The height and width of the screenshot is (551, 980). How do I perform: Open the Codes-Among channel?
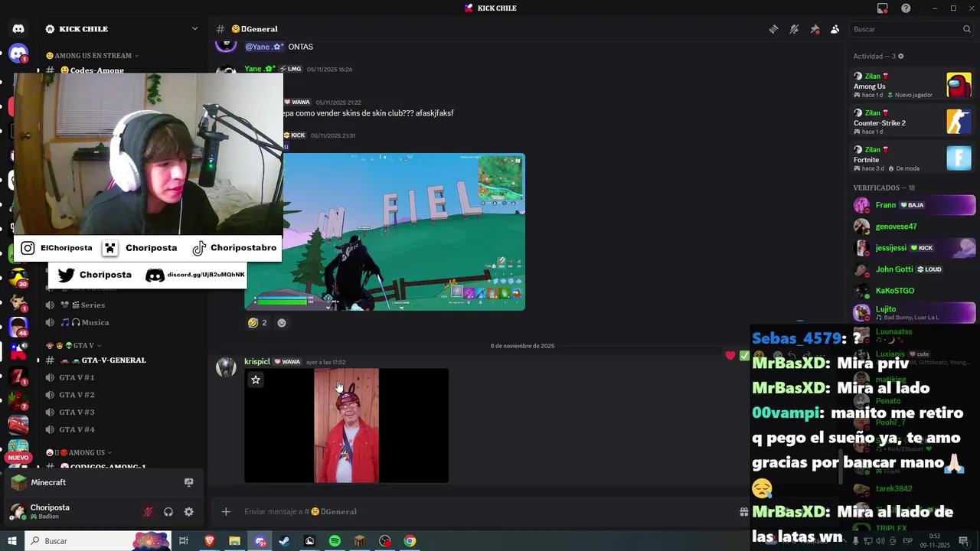tap(96, 70)
